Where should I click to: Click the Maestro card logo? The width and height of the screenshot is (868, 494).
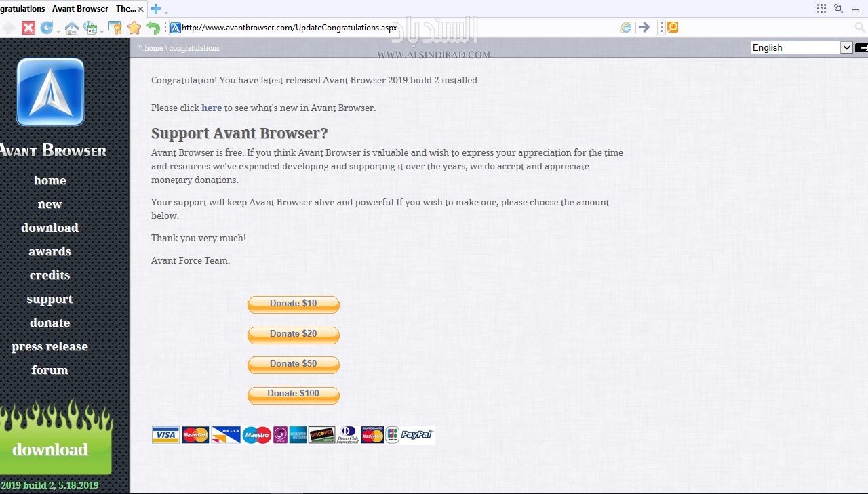[257, 435]
